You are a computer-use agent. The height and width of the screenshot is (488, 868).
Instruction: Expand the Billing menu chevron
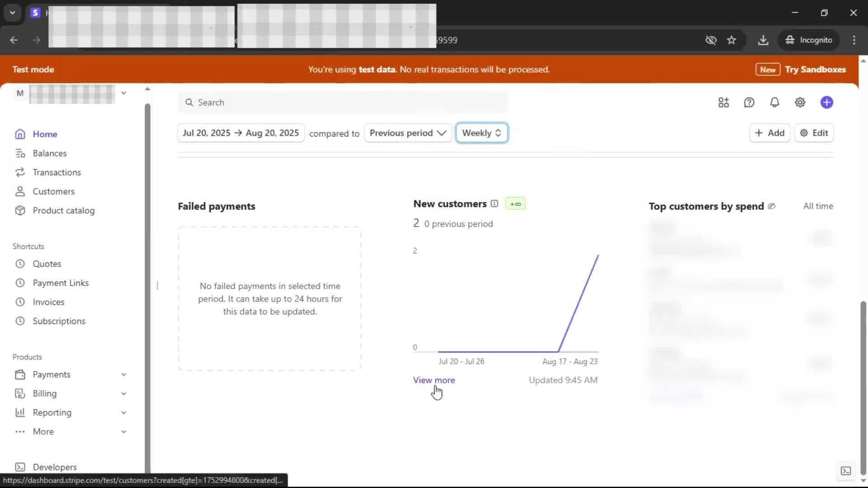[123, 394]
